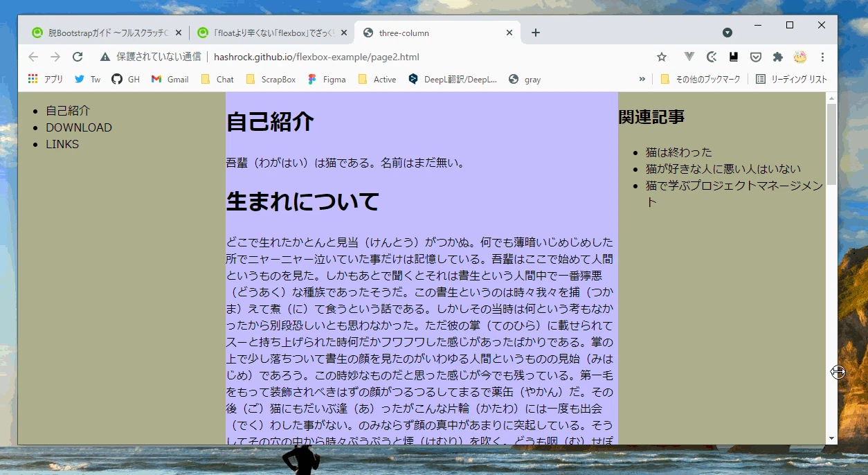The height and width of the screenshot is (475, 868).
Task: Open the Active bookmark folder
Action: 377,79
